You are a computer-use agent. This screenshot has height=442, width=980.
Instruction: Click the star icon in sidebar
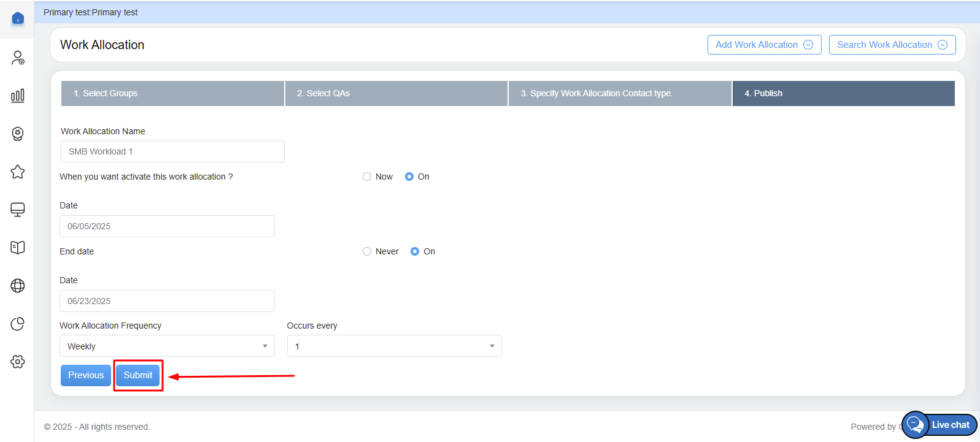pos(18,172)
